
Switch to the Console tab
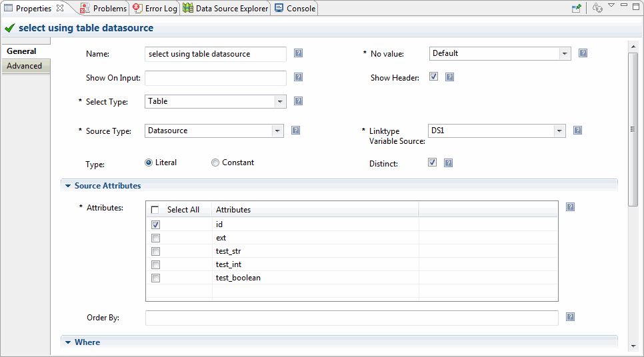pos(295,8)
